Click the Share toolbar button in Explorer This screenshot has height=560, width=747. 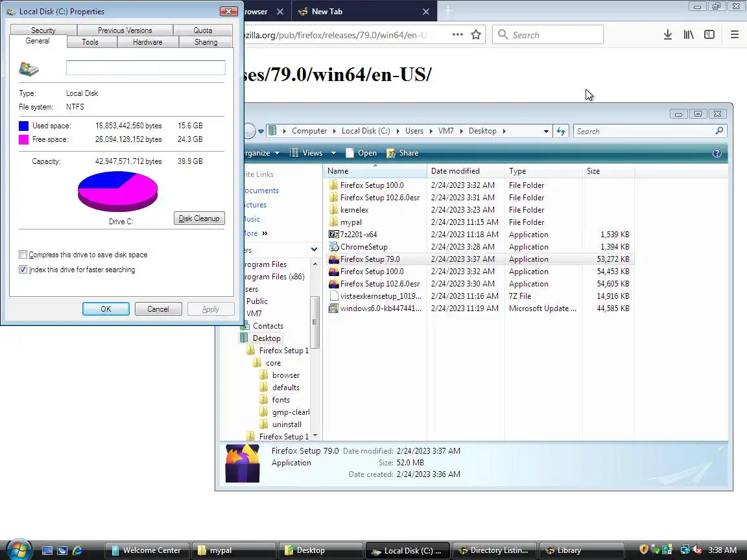click(403, 153)
